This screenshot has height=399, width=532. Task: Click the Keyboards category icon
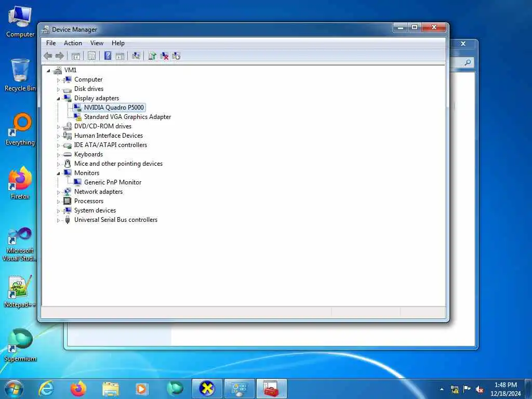click(68, 154)
